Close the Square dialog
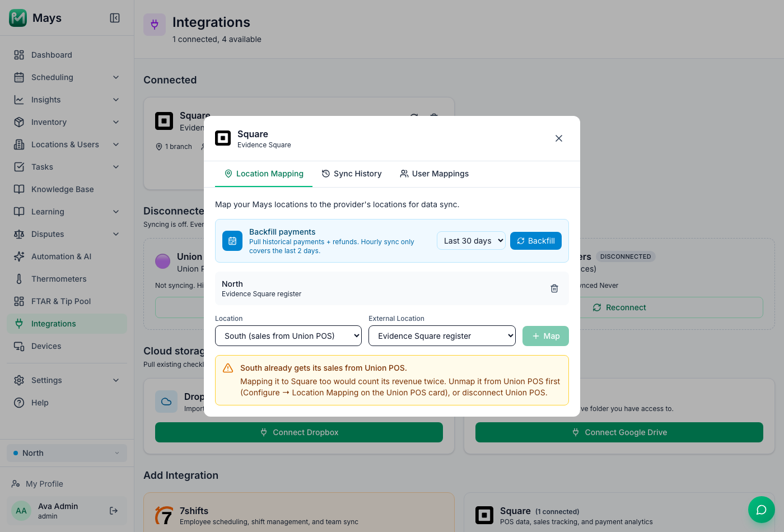 (x=559, y=138)
